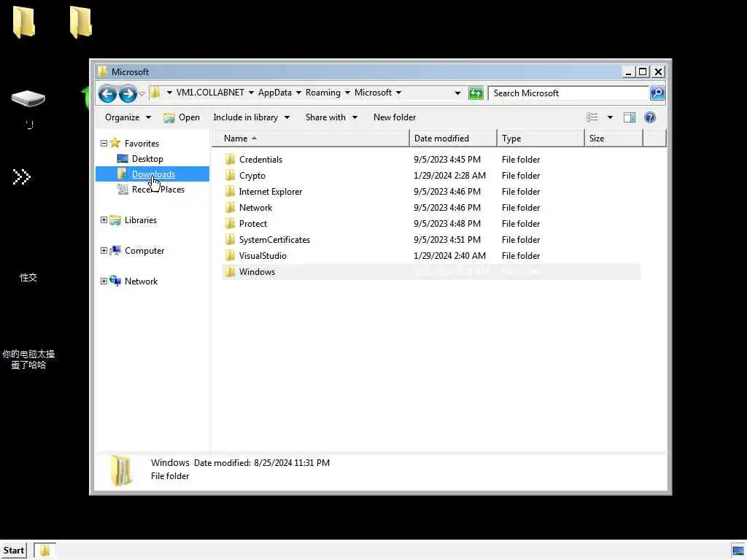Sort by the Date modified column header

point(453,138)
